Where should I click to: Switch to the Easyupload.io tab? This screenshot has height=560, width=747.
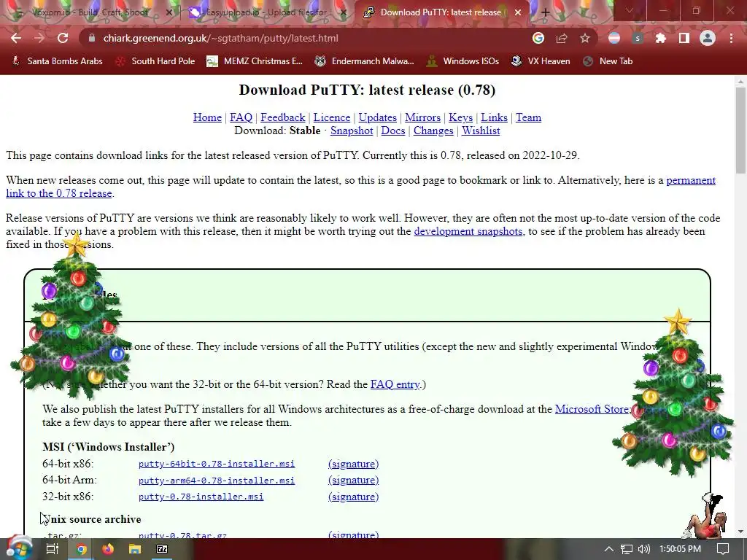click(267, 12)
